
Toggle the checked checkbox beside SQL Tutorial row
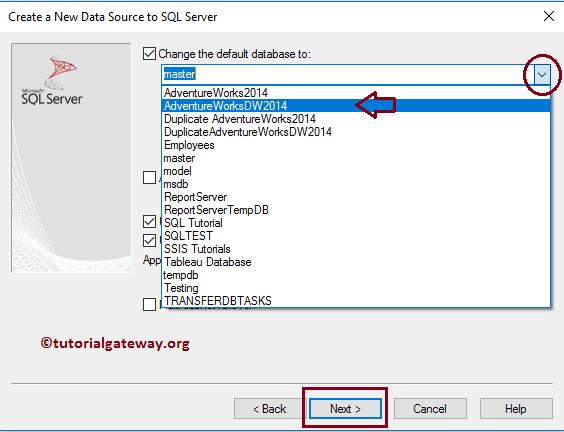(x=149, y=221)
